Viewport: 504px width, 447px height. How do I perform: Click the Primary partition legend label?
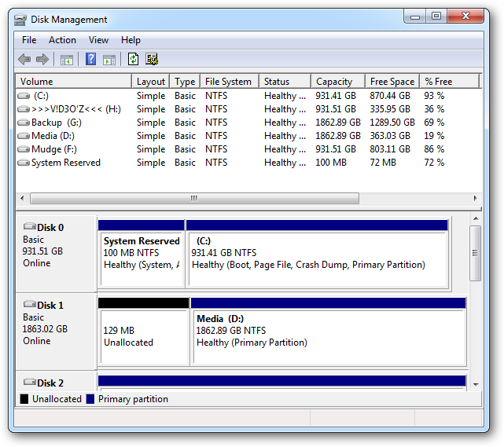point(133,399)
